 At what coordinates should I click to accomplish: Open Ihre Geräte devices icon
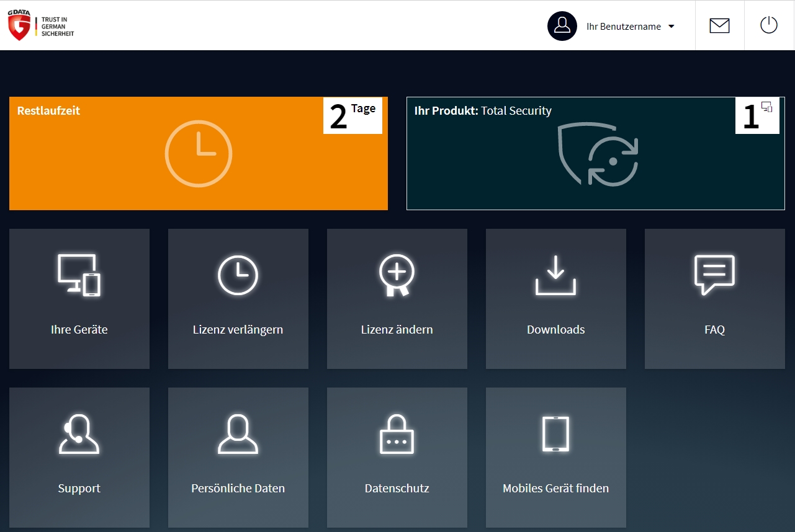pos(79,275)
